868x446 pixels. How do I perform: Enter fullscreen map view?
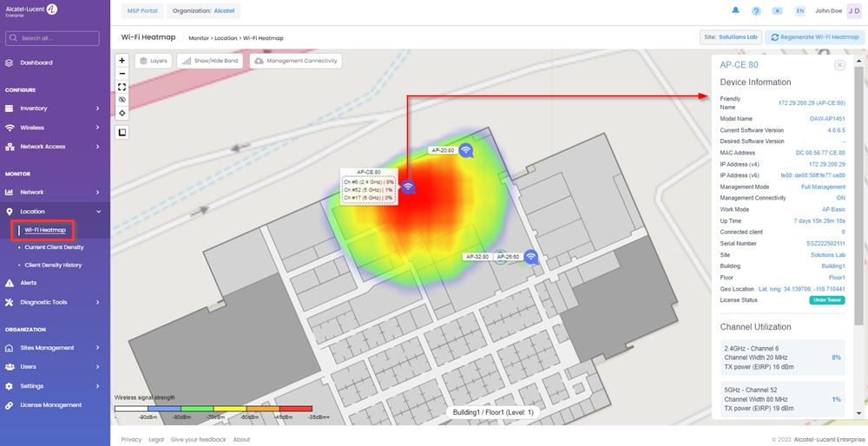coord(122,87)
